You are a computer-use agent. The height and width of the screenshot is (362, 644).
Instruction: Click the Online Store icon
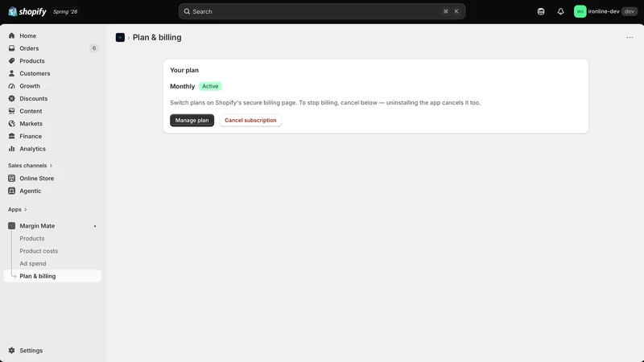coord(11,178)
